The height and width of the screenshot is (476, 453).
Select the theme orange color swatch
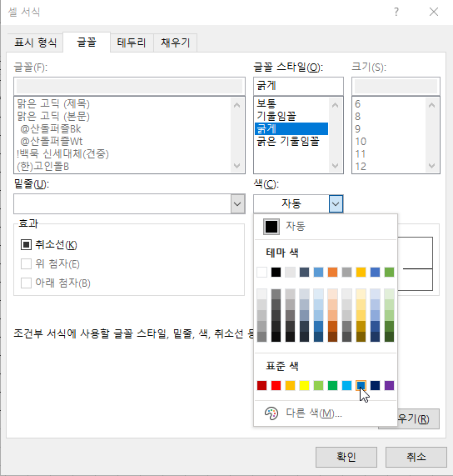click(x=332, y=272)
